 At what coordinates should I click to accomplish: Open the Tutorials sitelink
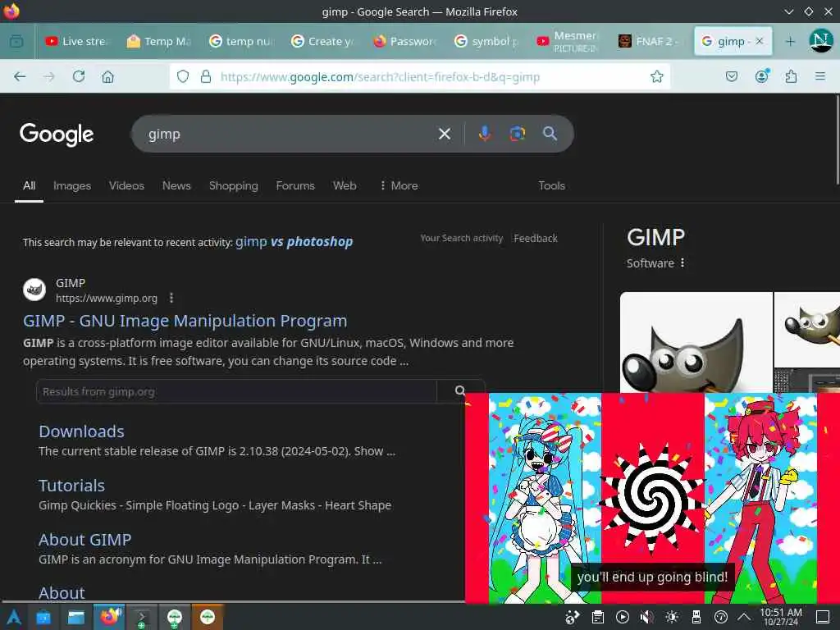72,486
